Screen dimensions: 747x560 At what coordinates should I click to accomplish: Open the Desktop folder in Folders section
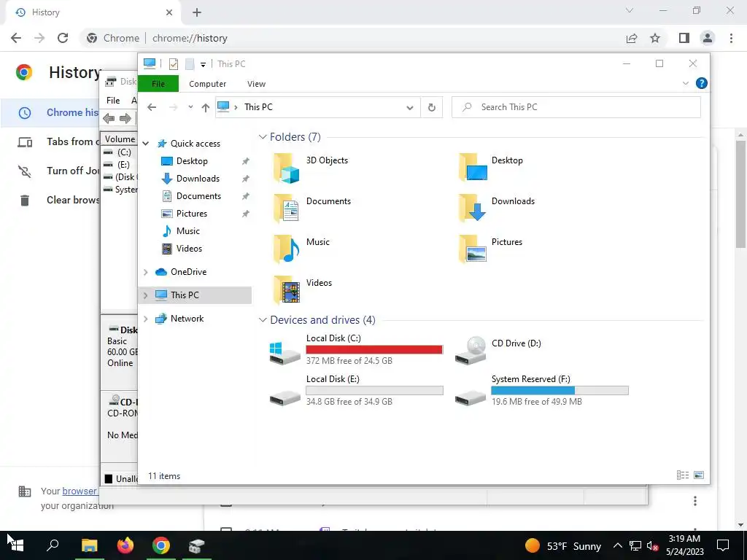coord(473,168)
